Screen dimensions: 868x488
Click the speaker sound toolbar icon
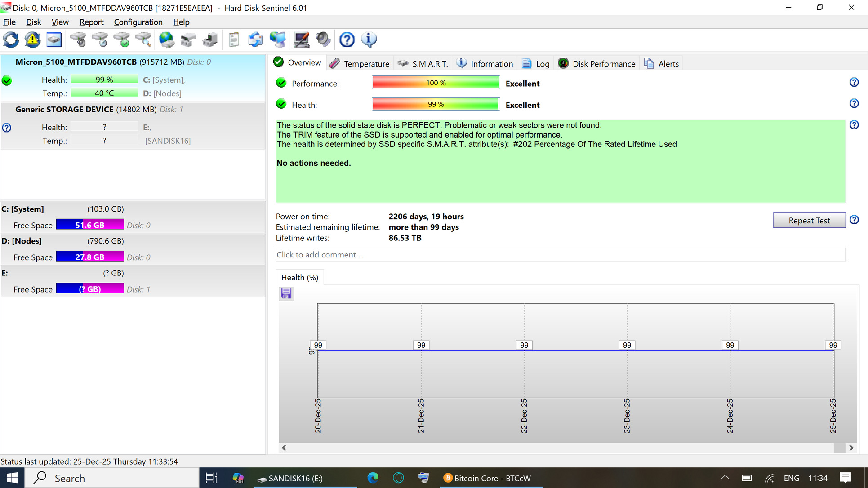coord(323,40)
